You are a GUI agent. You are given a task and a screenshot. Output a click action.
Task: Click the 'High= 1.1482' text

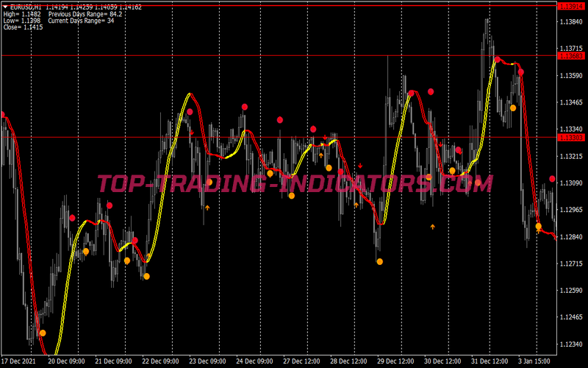[x=22, y=14]
